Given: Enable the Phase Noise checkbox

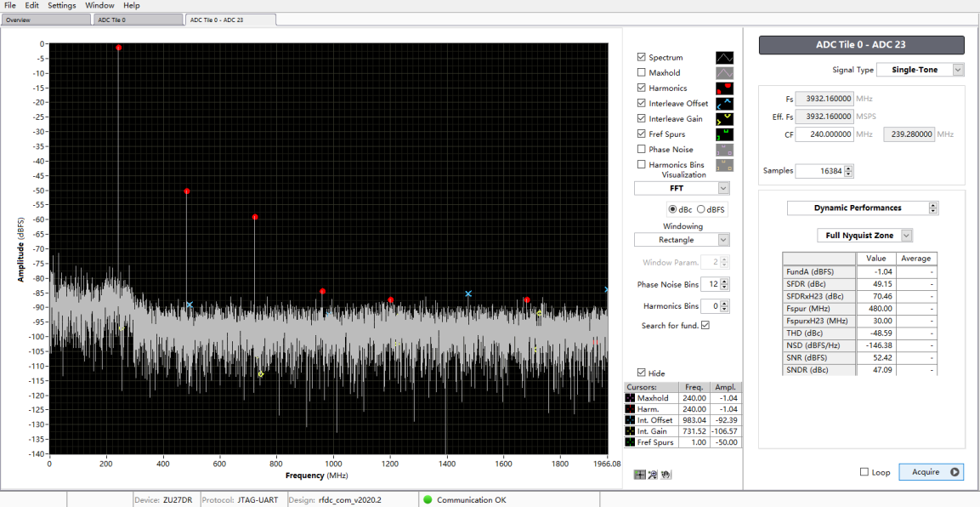Looking at the screenshot, I should (x=642, y=150).
